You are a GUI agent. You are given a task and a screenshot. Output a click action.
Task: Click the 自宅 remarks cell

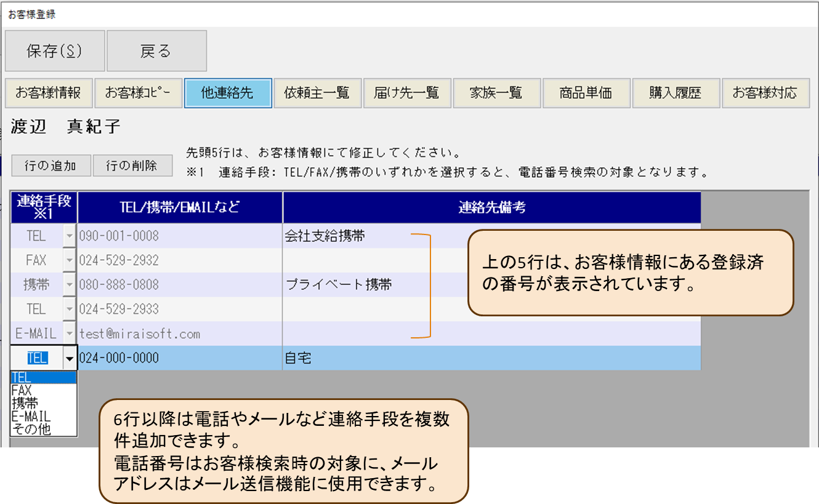click(x=491, y=358)
